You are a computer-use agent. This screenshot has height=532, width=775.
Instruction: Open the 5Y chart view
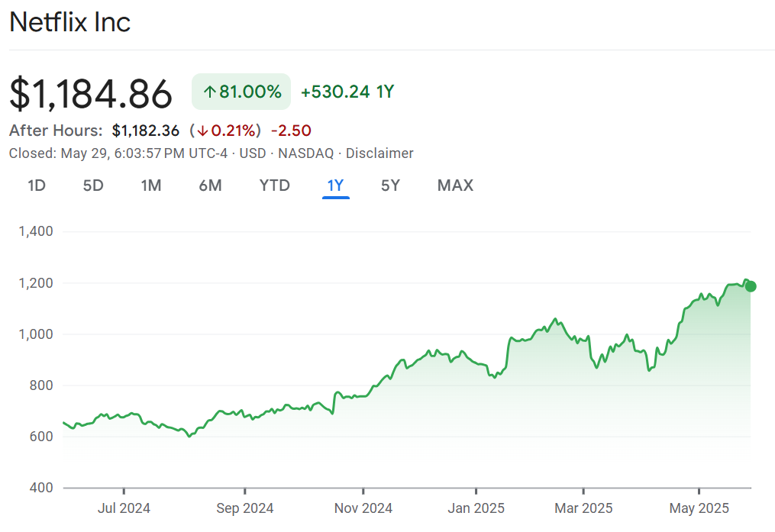click(x=390, y=185)
